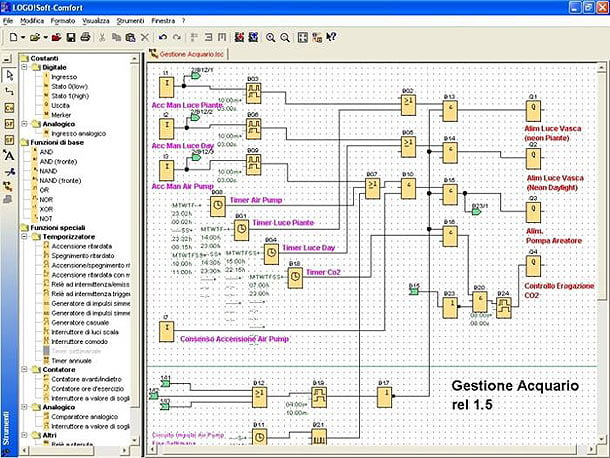Select Accensione ritardata timer function
The height and width of the screenshot is (458, 610).
[x=82, y=246]
